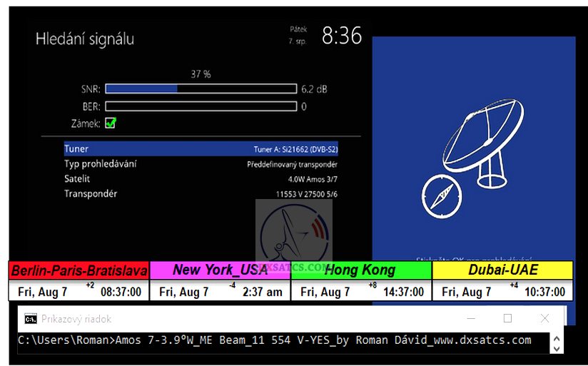
Task: Maximize the Príkazový riadok window
Action: click(x=507, y=319)
